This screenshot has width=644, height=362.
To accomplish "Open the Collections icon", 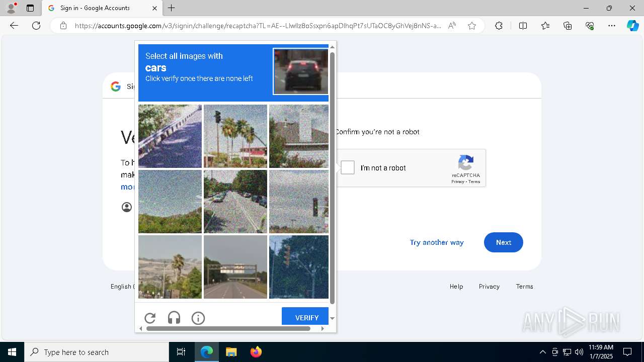I will click(x=568, y=26).
